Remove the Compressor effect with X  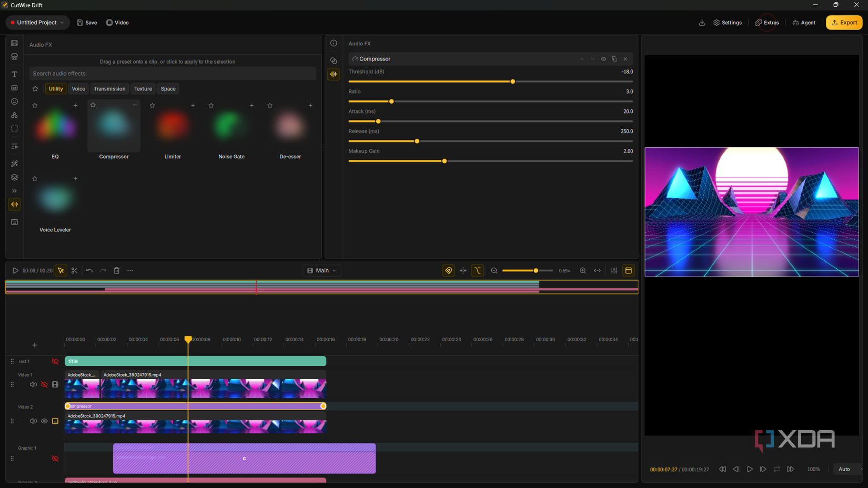pyautogui.click(x=625, y=59)
